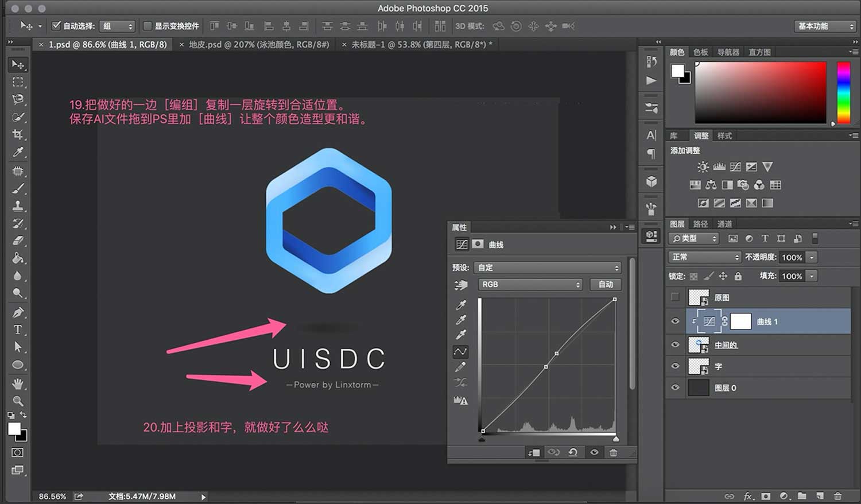Image resolution: width=861 pixels, height=504 pixels.
Task: Open the RGB channel dropdown
Action: pyautogui.click(x=530, y=284)
